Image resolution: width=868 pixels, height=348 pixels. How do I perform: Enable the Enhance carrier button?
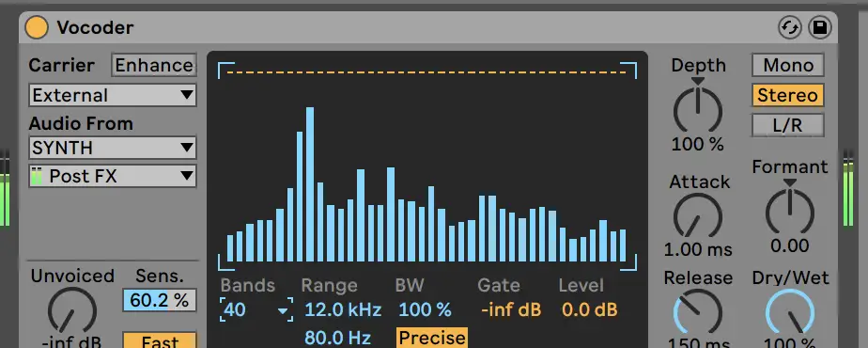point(154,66)
